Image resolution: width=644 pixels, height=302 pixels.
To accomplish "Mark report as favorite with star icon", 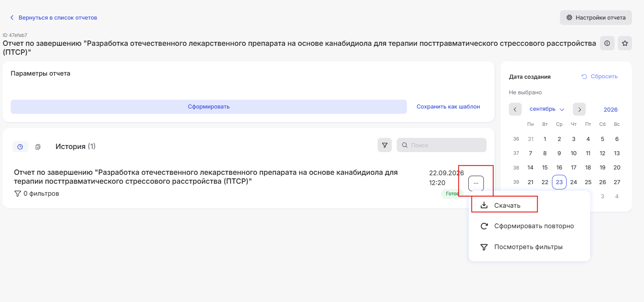I will [625, 43].
